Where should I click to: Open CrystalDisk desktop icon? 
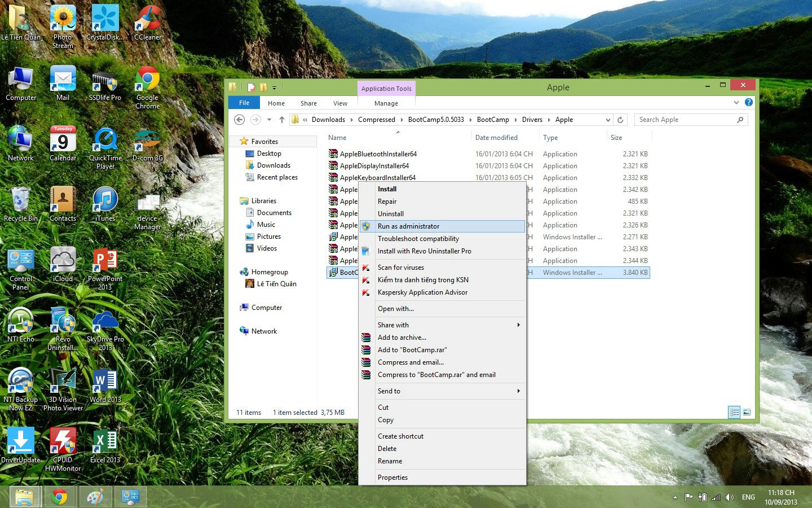click(x=105, y=23)
